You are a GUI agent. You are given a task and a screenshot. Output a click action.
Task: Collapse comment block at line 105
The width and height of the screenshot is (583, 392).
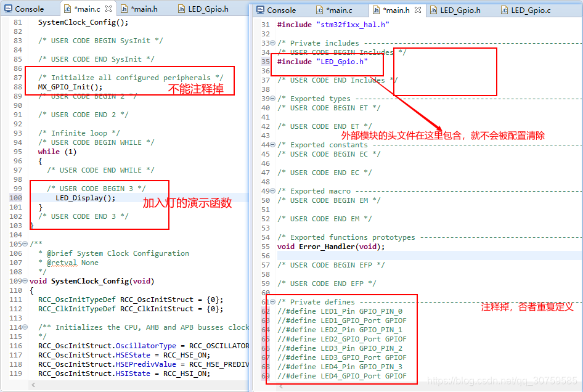(x=25, y=244)
